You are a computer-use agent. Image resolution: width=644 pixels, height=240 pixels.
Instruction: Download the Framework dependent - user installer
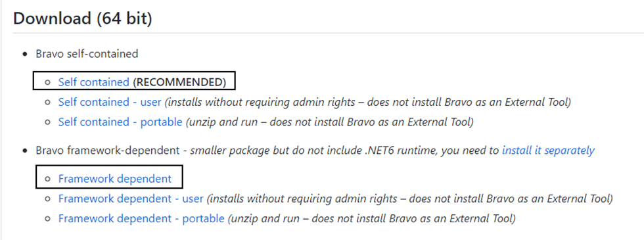click(x=131, y=199)
